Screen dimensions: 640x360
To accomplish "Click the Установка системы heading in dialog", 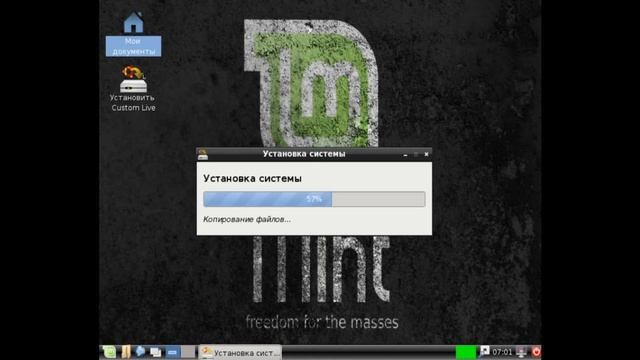I will pos(252,178).
